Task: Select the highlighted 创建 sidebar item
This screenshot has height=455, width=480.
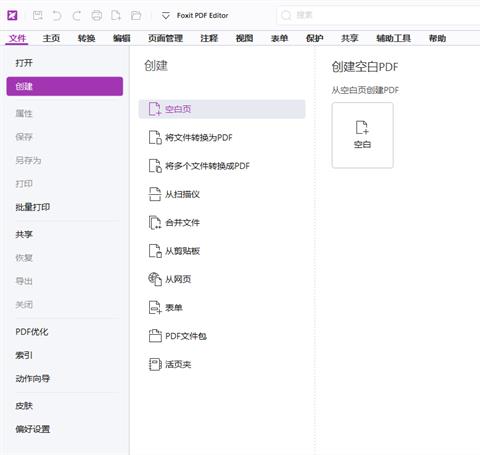Action: 65,86
